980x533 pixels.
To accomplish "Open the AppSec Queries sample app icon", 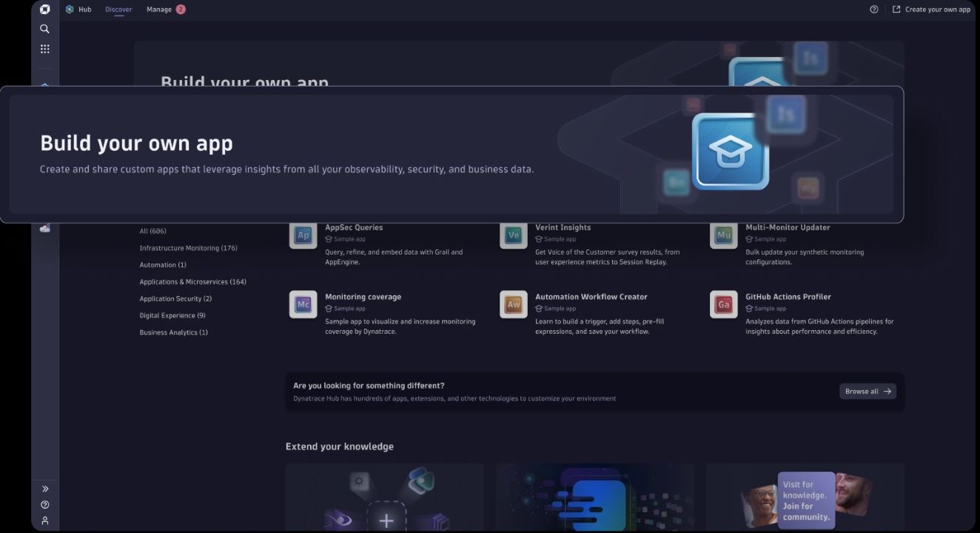I will pos(303,235).
